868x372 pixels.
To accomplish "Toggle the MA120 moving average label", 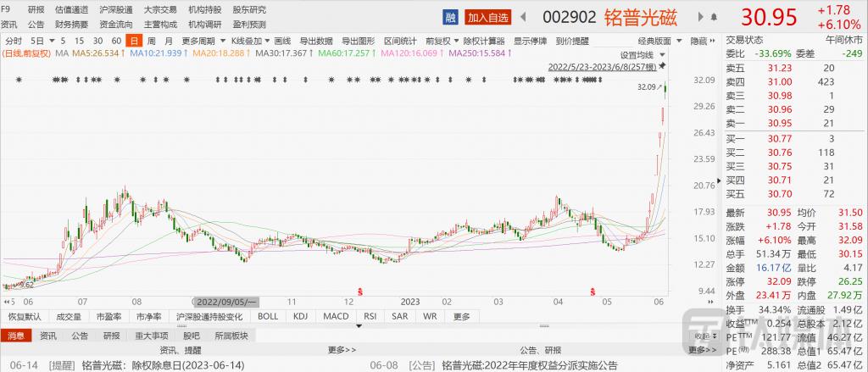I will 413,53.
